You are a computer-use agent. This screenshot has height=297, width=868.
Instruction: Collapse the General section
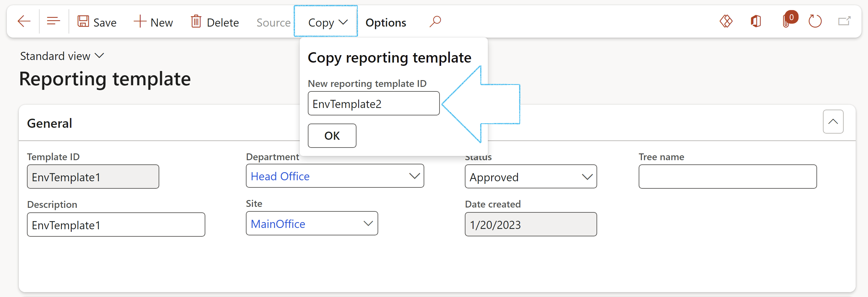[833, 122]
